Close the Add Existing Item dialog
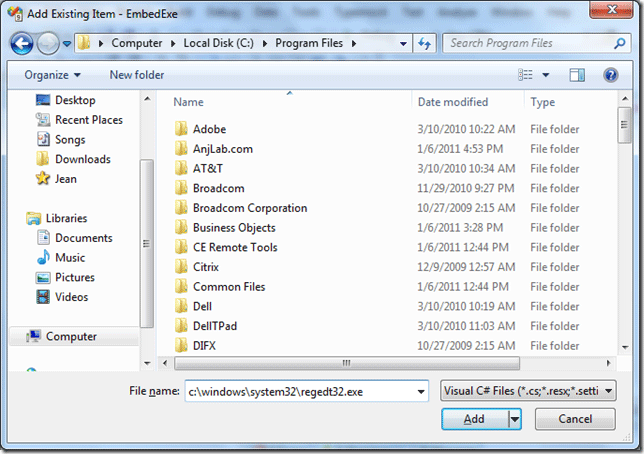 tap(611, 9)
